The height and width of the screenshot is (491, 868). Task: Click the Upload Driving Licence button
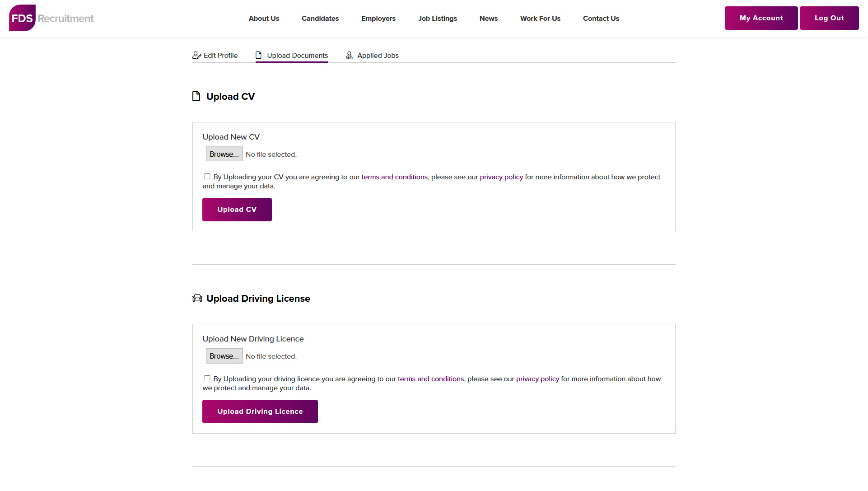260,412
